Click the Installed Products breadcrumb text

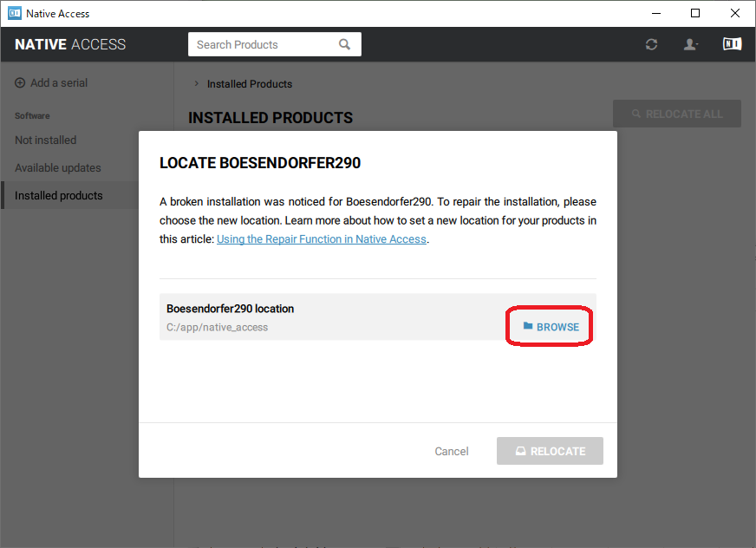coord(250,84)
